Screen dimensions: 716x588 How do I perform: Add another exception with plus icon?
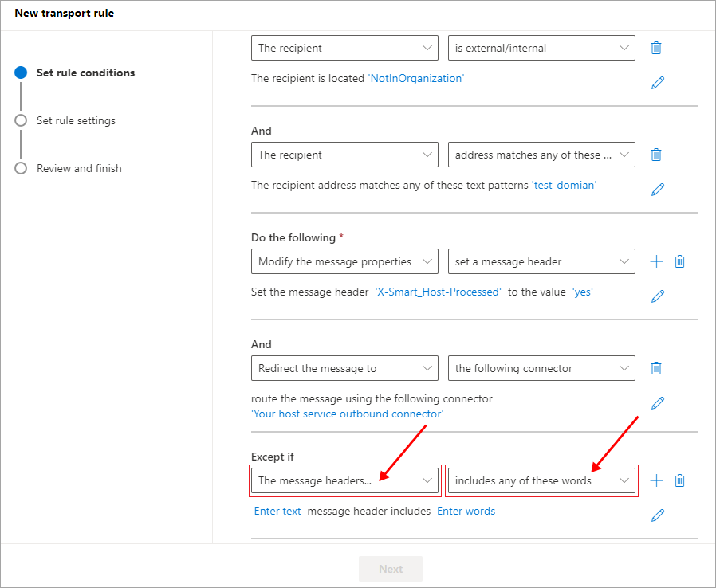656,480
